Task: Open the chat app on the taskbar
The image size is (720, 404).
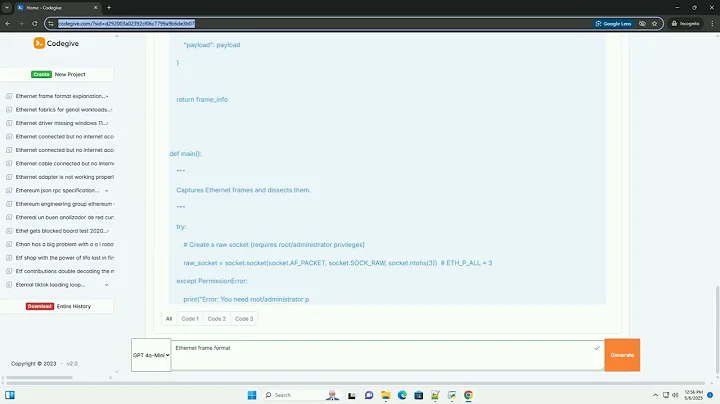Action: tap(369, 395)
